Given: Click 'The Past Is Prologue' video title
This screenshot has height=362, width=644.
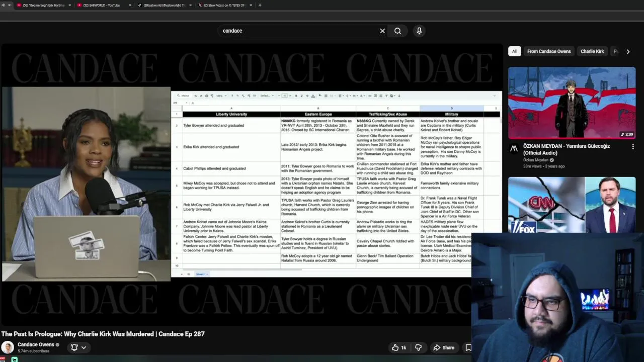Looking at the screenshot, I should tap(103, 334).
